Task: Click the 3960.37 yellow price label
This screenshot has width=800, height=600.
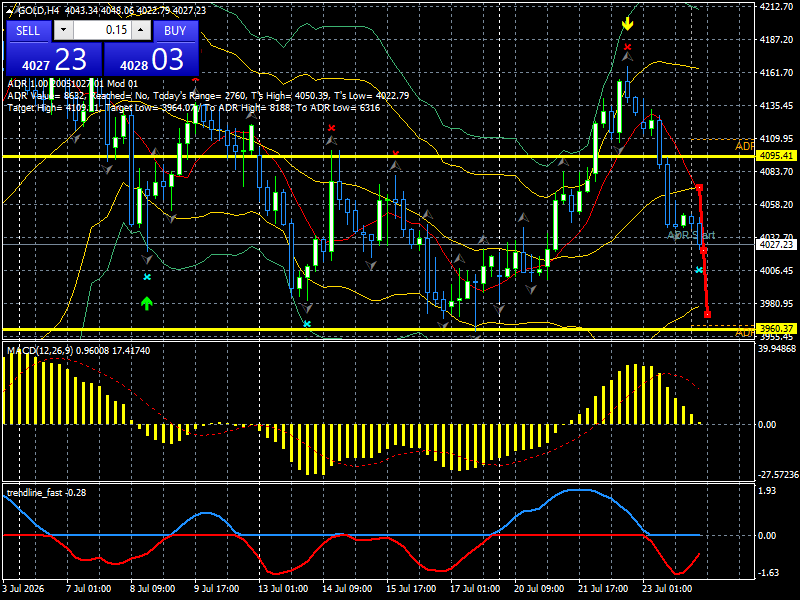Action: tap(776, 328)
